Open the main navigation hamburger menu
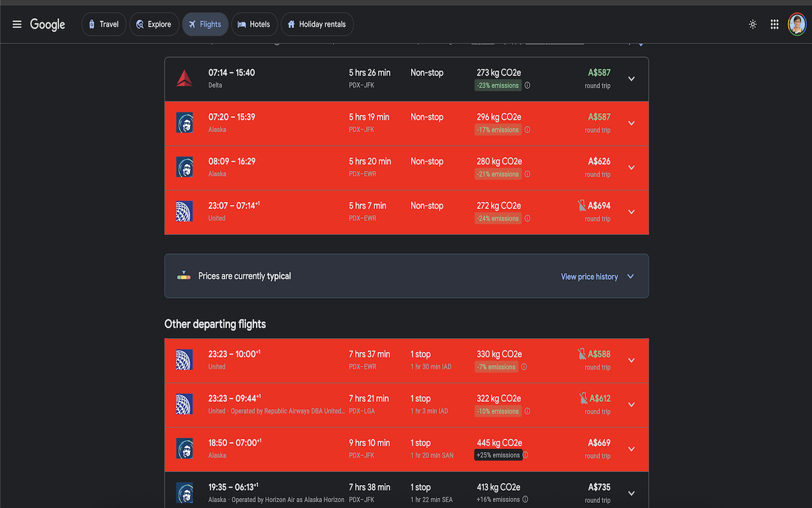The width and height of the screenshot is (812, 508). pos(16,24)
